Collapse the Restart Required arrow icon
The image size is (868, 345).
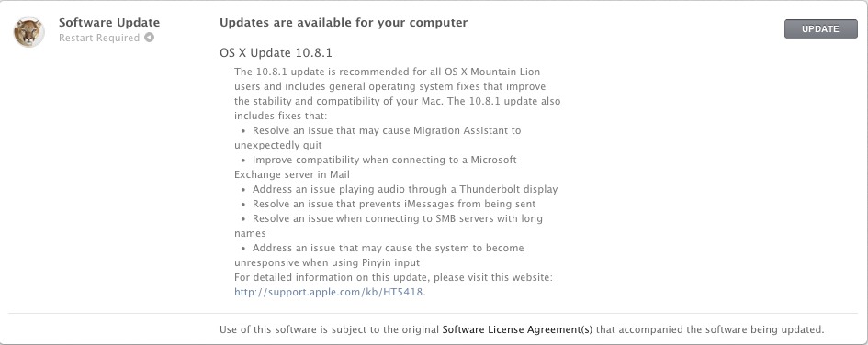click(x=150, y=38)
